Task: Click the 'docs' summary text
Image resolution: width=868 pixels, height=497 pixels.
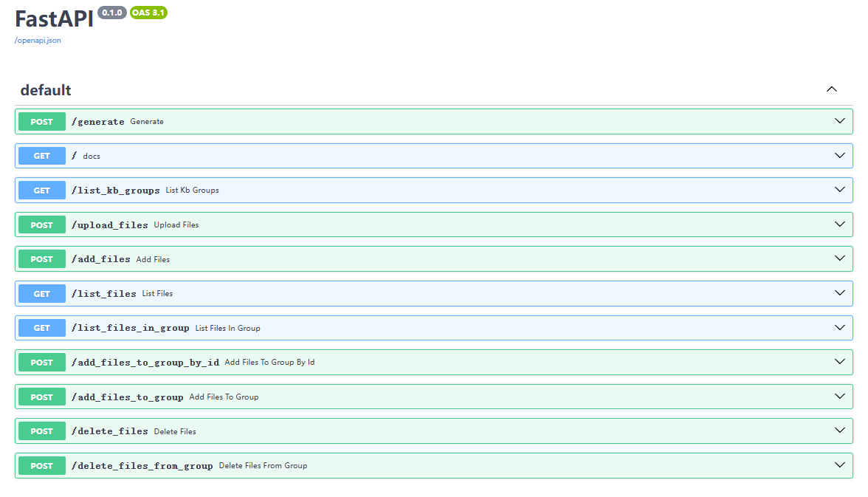Action: 92,157
